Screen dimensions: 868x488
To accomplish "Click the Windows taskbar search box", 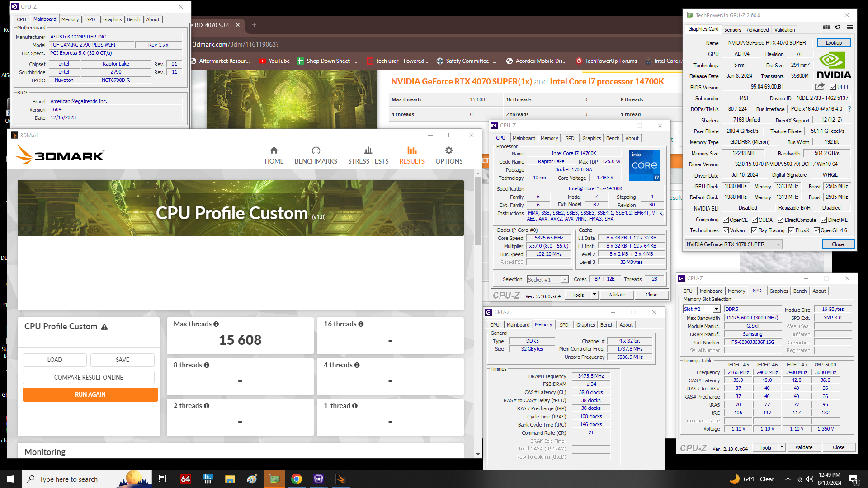I will [87, 479].
